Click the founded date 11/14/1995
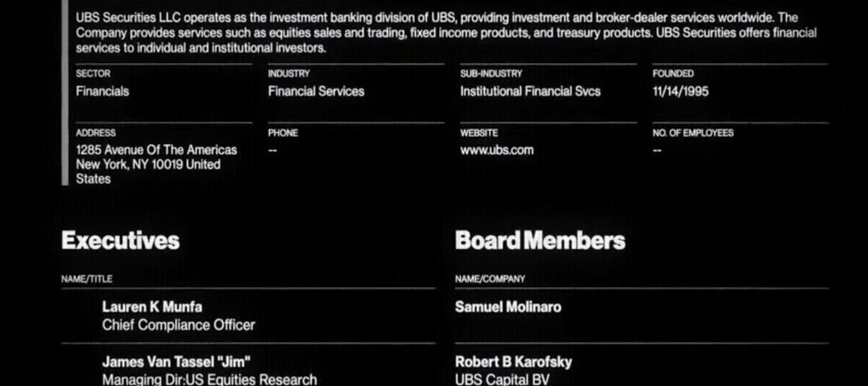This screenshot has width=868, height=386. 680,91
